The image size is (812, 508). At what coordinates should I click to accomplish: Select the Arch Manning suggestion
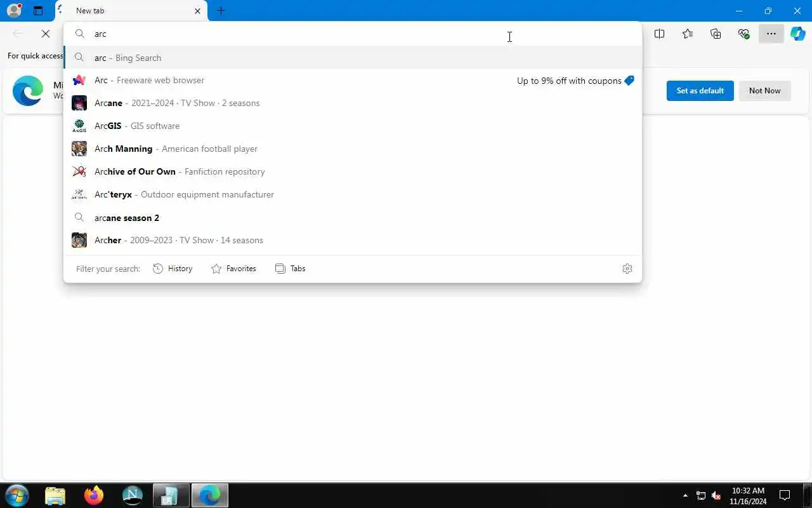[353, 149]
